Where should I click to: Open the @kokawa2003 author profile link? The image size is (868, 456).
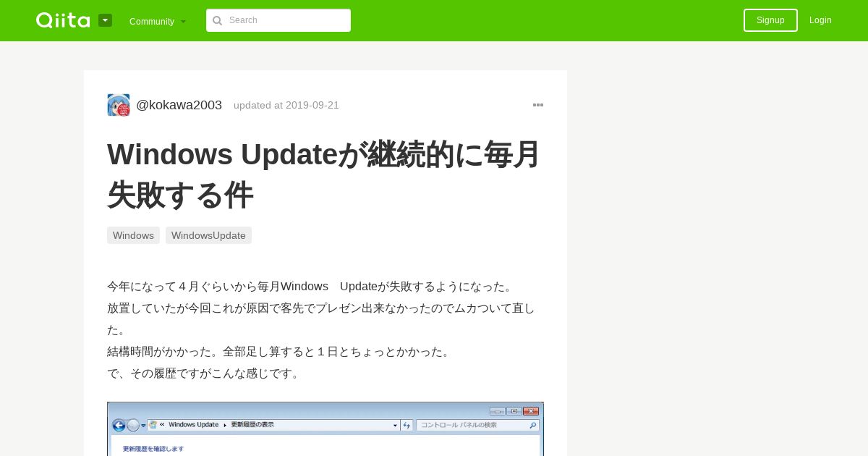[x=179, y=105]
